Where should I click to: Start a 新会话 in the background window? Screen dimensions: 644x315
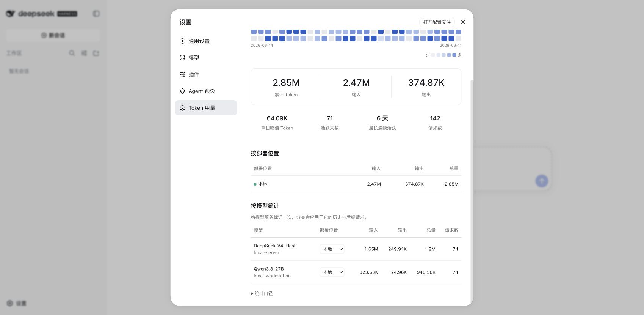pyautogui.click(x=53, y=35)
